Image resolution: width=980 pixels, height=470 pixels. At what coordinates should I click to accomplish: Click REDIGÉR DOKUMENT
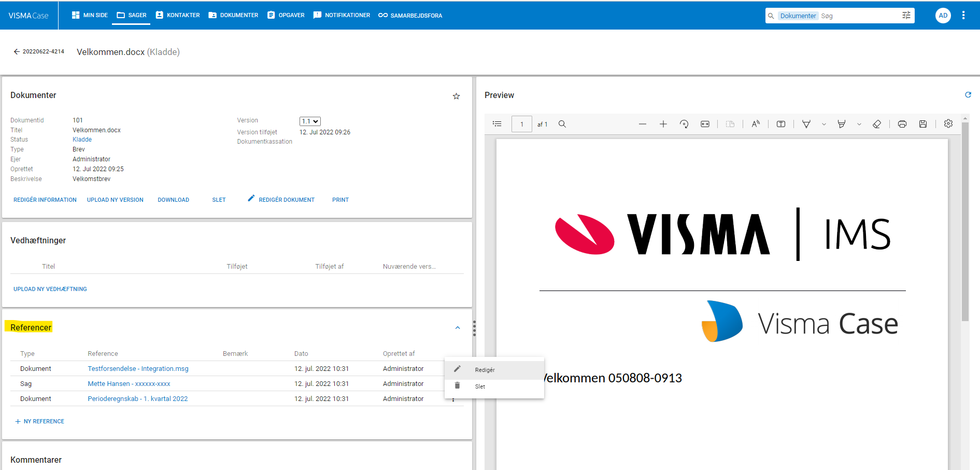281,199
